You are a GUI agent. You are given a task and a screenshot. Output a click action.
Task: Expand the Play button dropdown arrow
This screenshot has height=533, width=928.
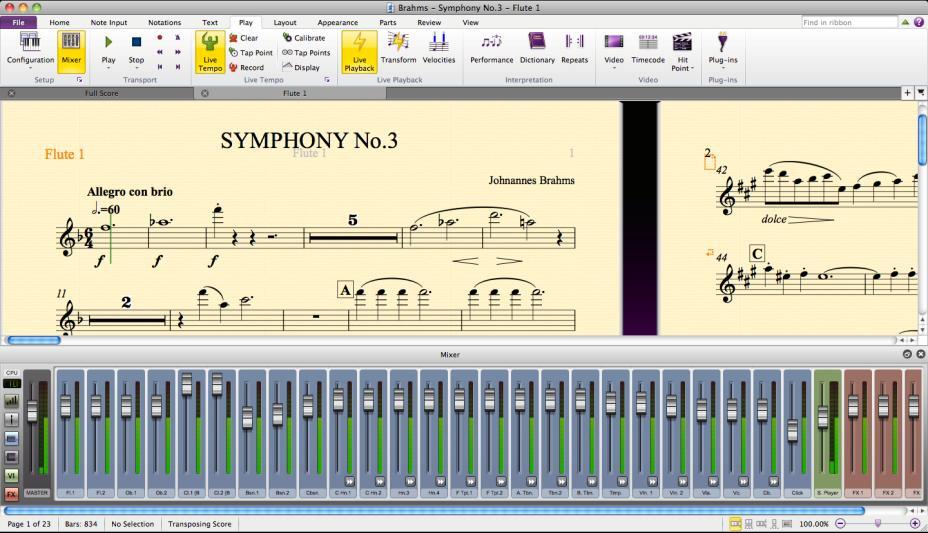pos(108,68)
